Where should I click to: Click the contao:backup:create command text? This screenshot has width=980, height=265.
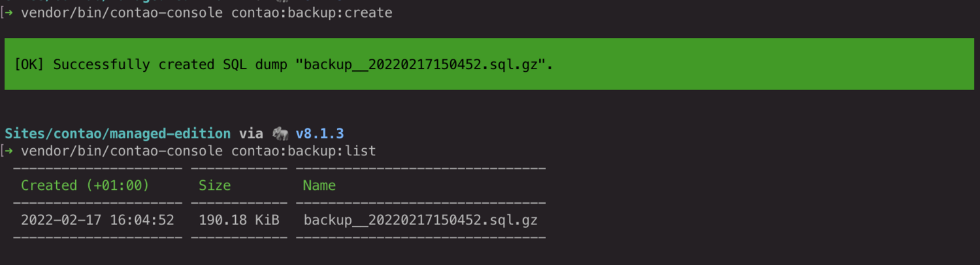click(312, 13)
